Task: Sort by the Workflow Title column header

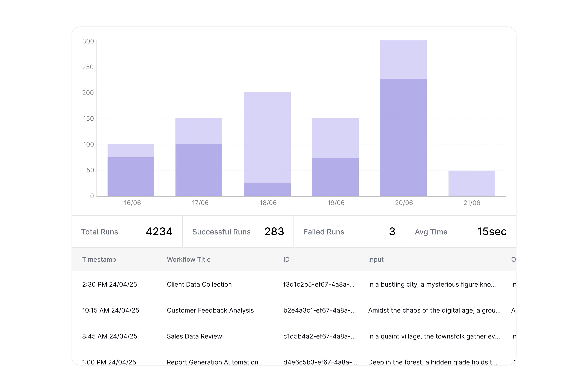Action: (x=189, y=260)
